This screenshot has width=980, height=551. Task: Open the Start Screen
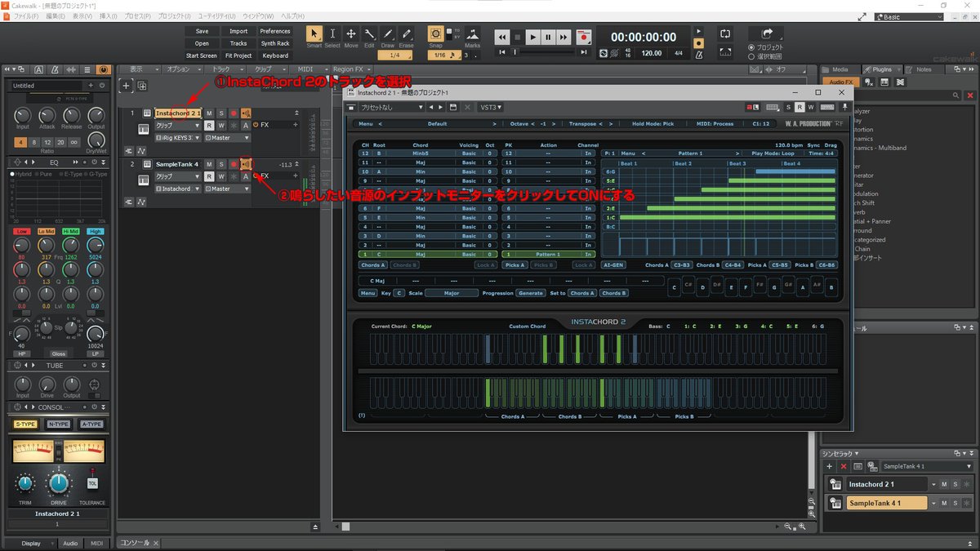point(202,56)
